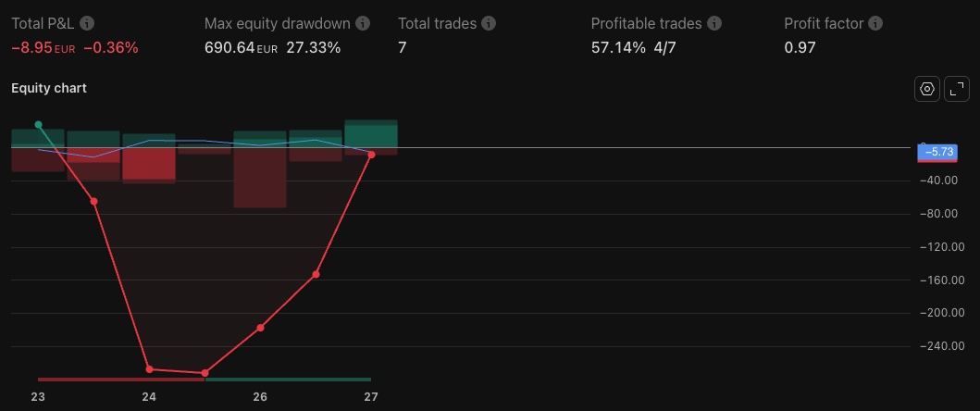This screenshot has height=411, width=980.
Task: Click the red drawdown strip along the bottom axis
Action: tap(120, 380)
